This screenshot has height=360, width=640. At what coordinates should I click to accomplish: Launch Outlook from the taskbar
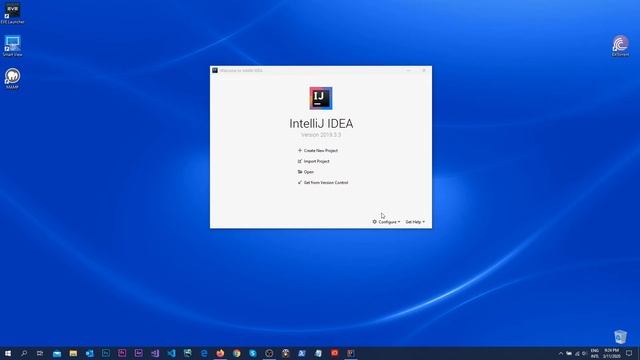tap(89, 353)
